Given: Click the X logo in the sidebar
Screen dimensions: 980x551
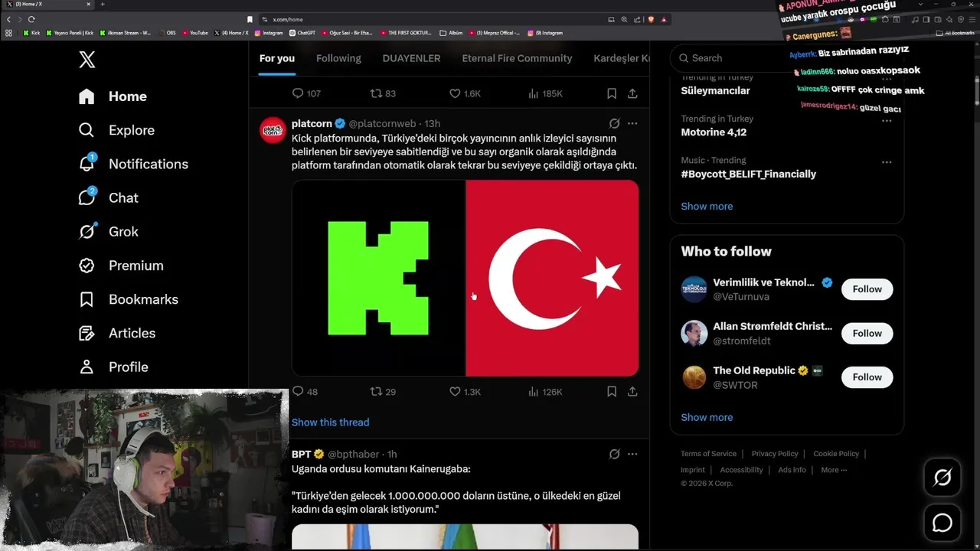Looking at the screenshot, I should [87, 59].
